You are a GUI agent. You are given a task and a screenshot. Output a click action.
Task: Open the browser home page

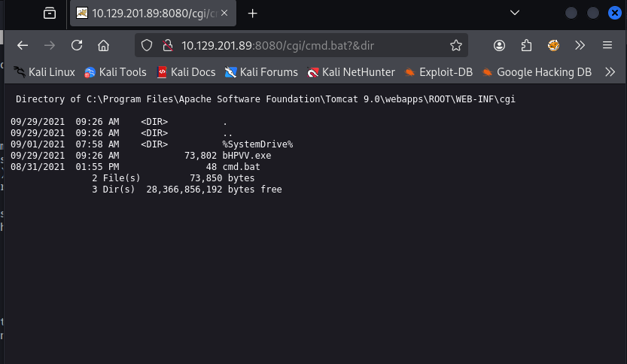pos(104,45)
